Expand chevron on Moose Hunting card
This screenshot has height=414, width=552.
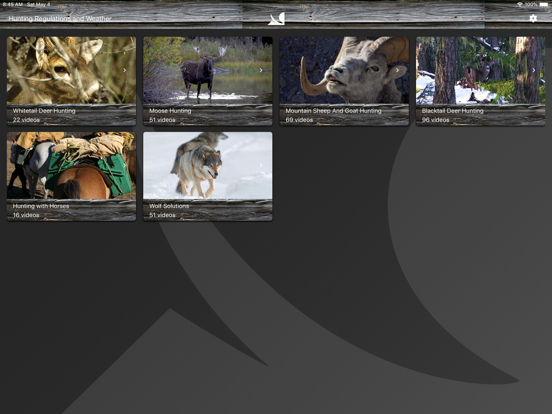(261, 70)
